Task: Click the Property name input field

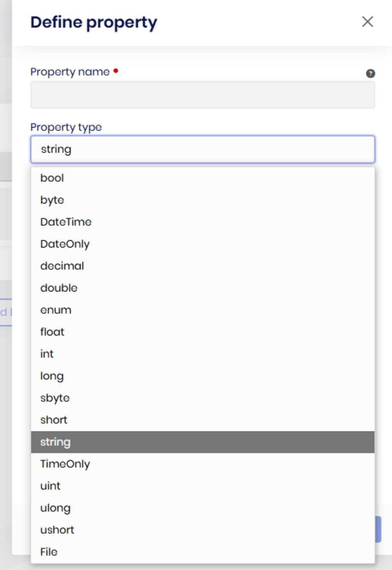Action: pyautogui.click(x=202, y=95)
